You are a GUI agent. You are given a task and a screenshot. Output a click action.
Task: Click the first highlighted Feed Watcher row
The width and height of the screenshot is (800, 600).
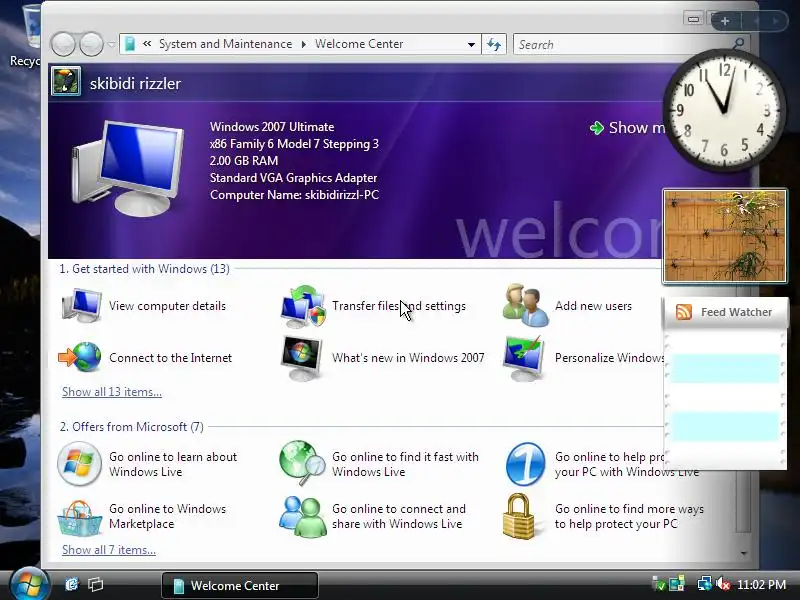tap(724, 367)
